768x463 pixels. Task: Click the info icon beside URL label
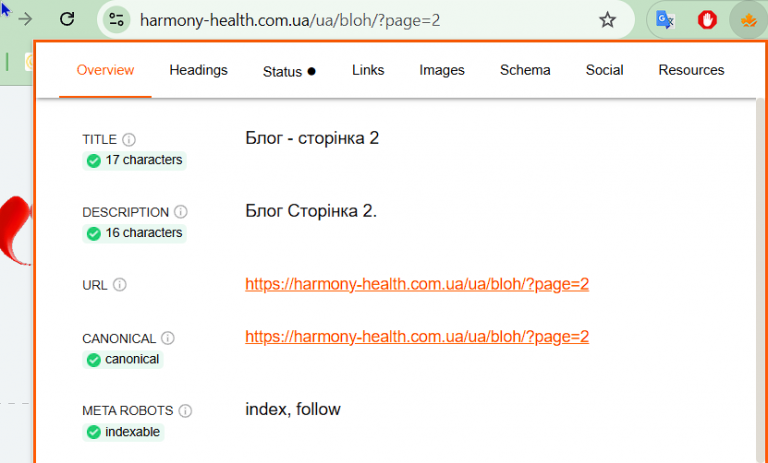[x=120, y=285]
